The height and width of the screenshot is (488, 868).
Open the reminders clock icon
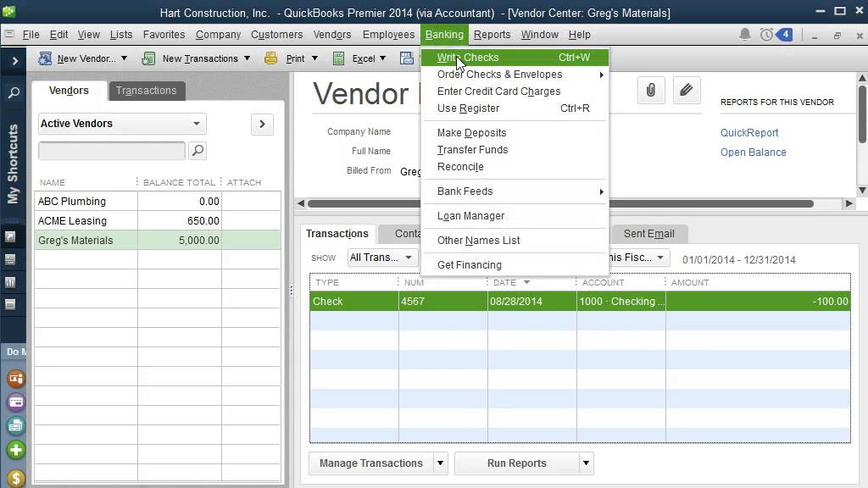766,35
